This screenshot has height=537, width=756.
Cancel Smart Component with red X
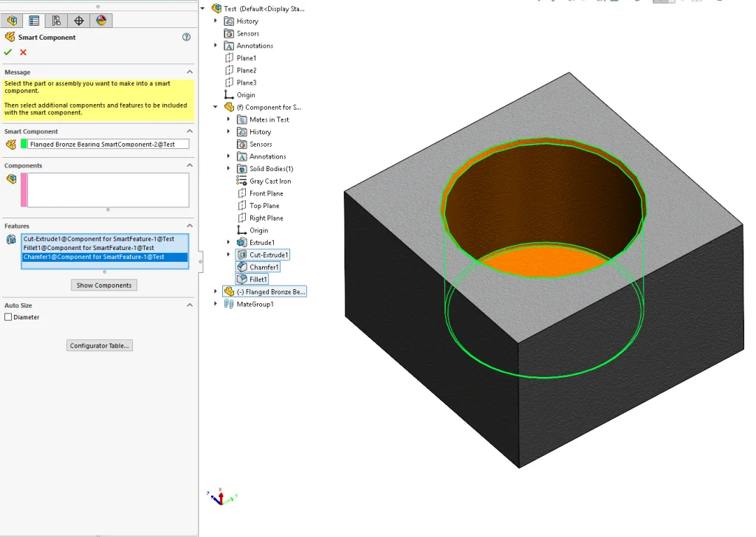23,52
